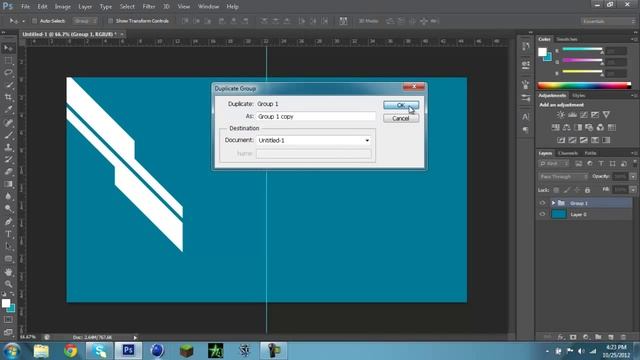Open the Opacity dropdown arrow

click(x=633, y=177)
